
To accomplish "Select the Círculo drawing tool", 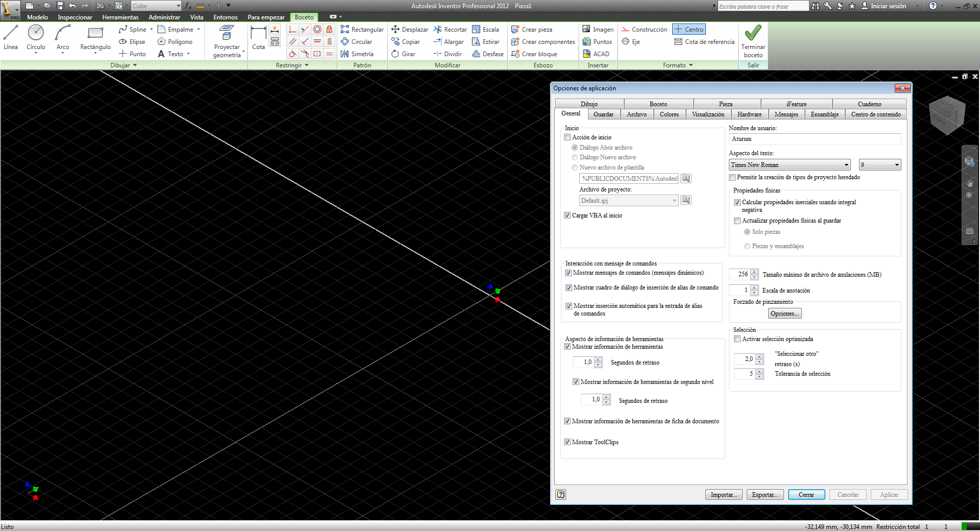I will coord(36,38).
